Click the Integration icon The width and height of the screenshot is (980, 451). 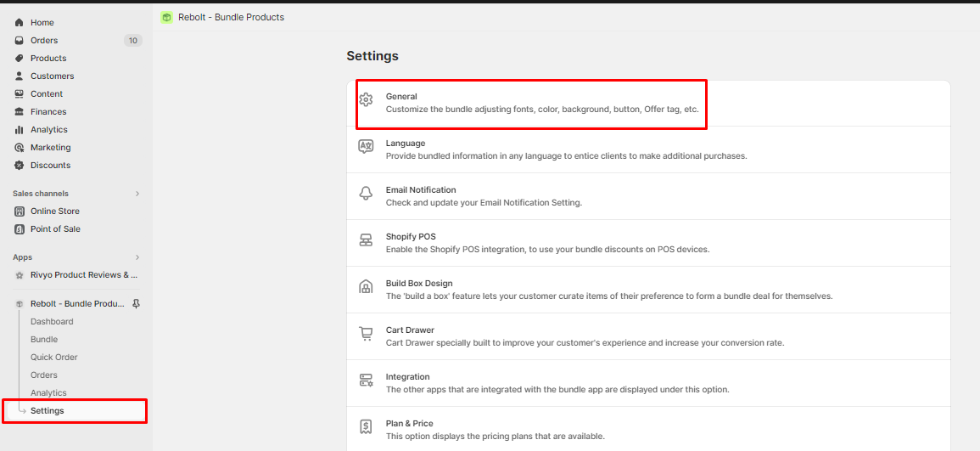[x=367, y=381]
